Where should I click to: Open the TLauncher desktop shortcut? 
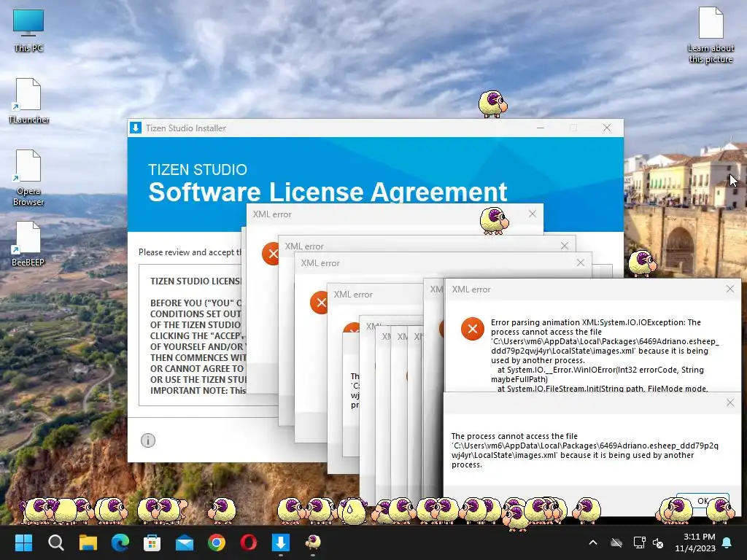point(28,101)
